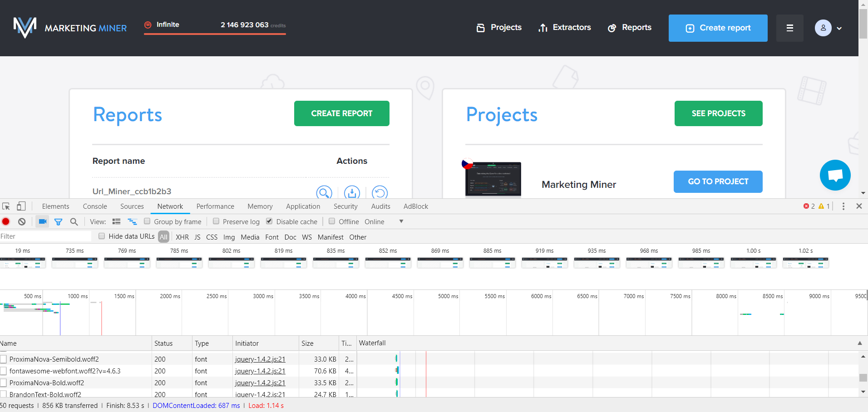Sort requests by Status column
The height and width of the screenshot is (412, 868).
click(172, 343)
